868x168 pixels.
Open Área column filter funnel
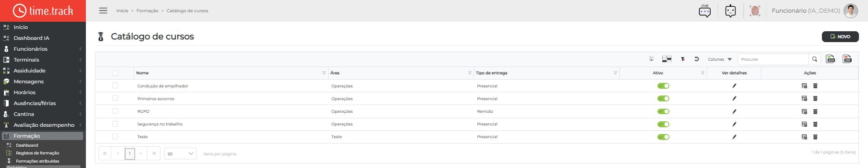470,73
